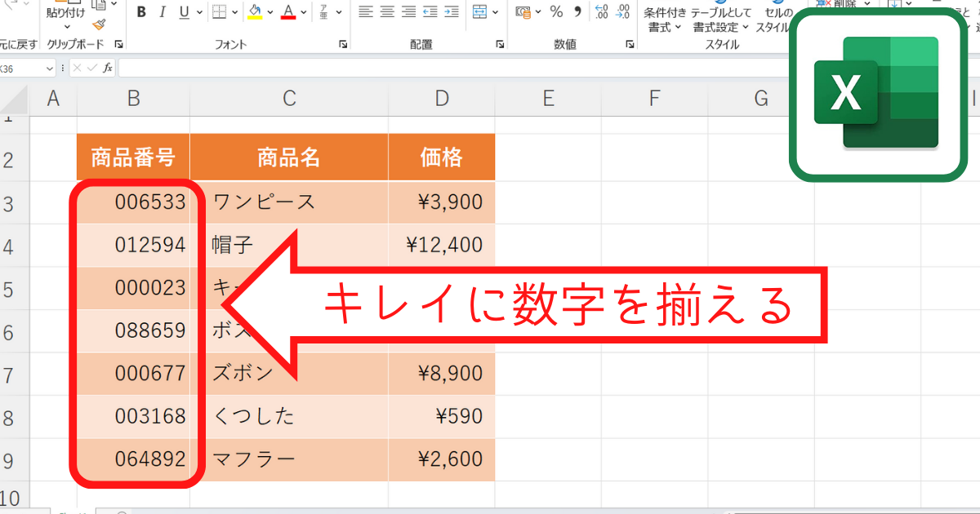Select the Center Align icon
Image resolution: width=980 pixels, height=514 pixels.
pos(385,11)
